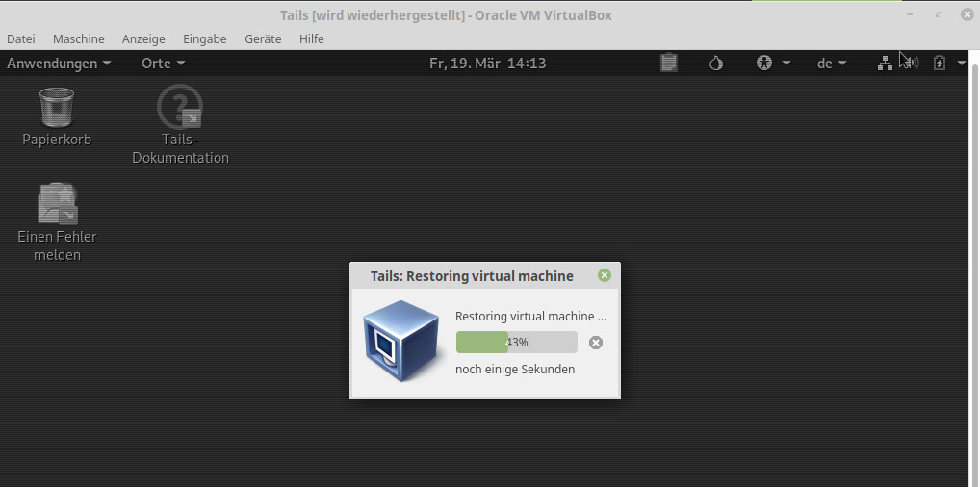Expand the arrow beside accessibility icon
Image resolution: width=980 pixels, height=487 pixels.
coord(787,64)
